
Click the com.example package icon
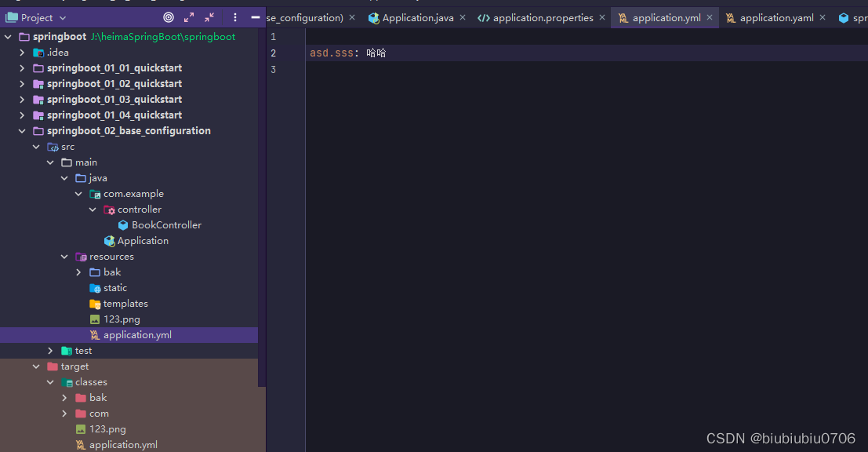[93, 193]
